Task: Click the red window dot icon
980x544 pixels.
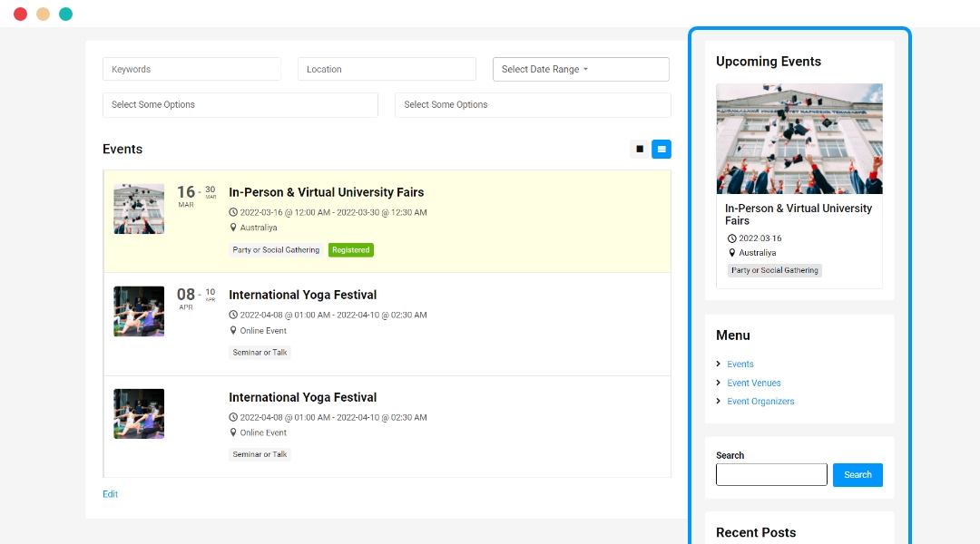Action: pyautogui.click(x=20, y=14)
